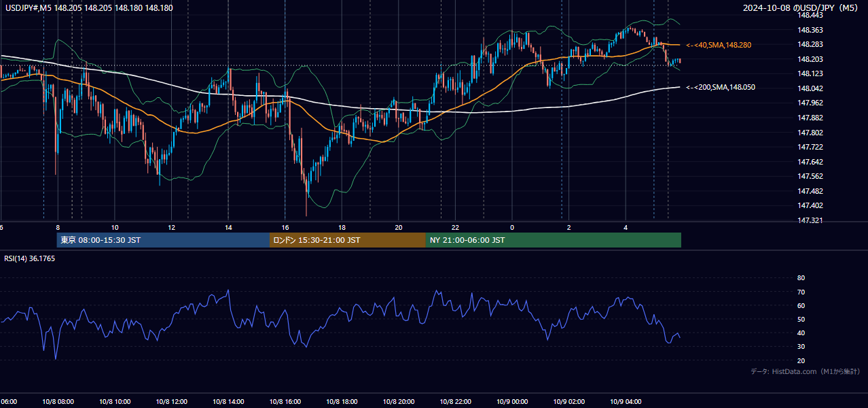Click price axis value 147.802
The width and height of the screenshot is (868, 408).
coord(809,133)
